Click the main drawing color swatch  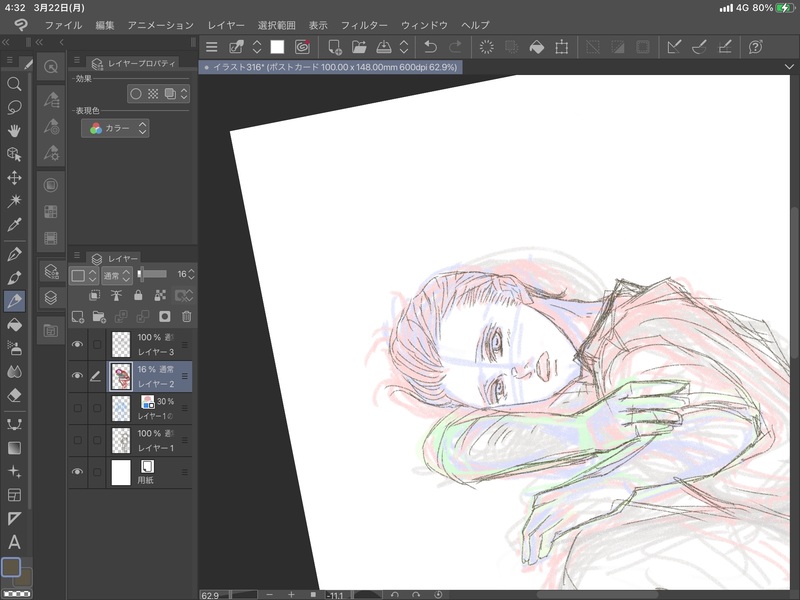(11, 567)
